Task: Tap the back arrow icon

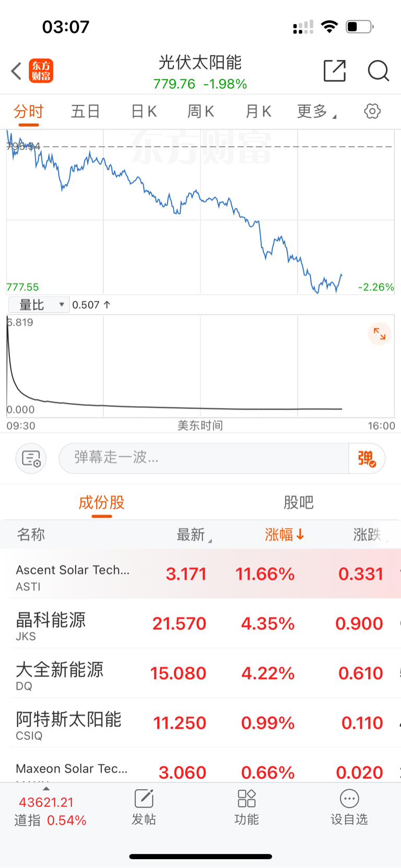Action: pyautogui.click(x=16, y=71)
